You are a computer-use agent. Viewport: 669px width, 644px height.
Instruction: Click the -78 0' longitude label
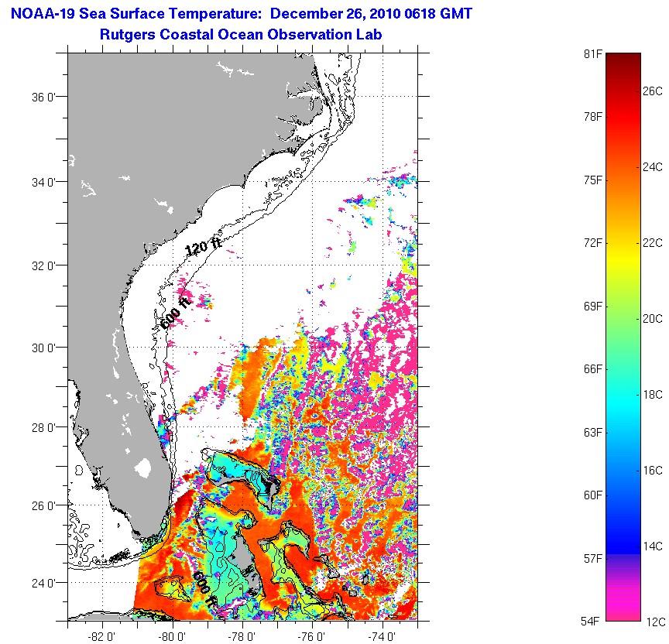click(x=242, y=637)
